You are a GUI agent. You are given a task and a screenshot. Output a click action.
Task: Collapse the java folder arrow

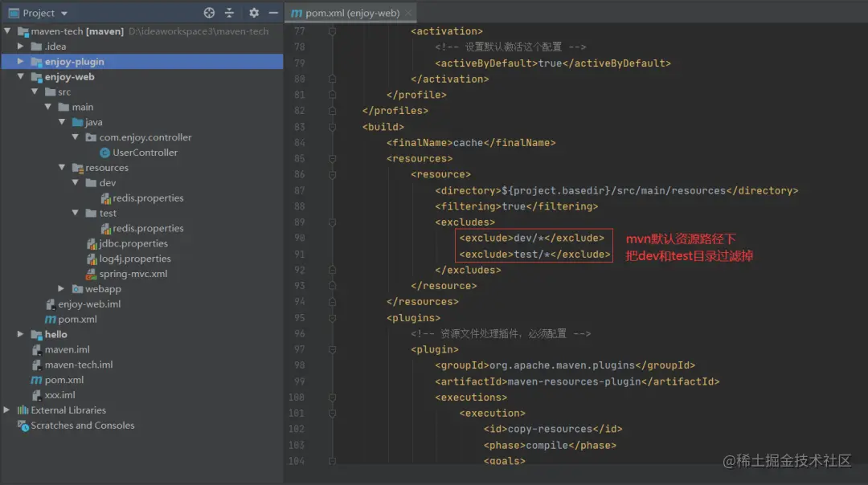coord(62,122)
